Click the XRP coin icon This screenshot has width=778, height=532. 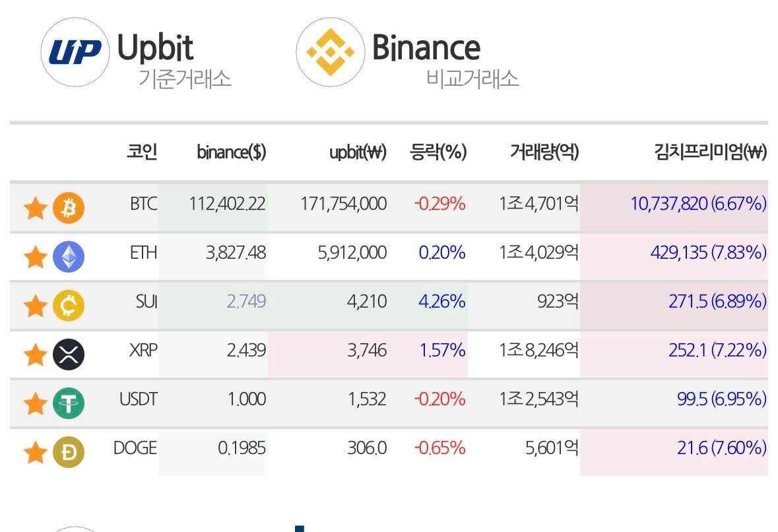click(x=69, y=354)
